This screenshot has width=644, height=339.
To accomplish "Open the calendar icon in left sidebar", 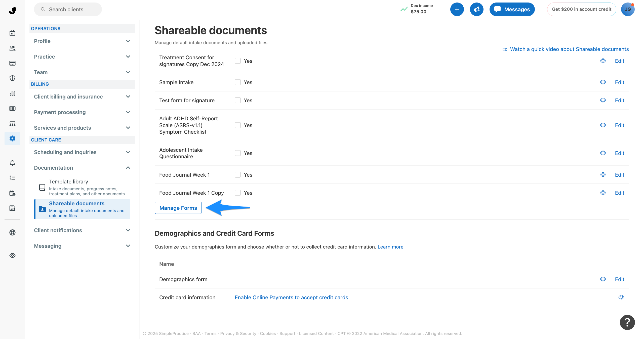I will [x=12, y=33].
